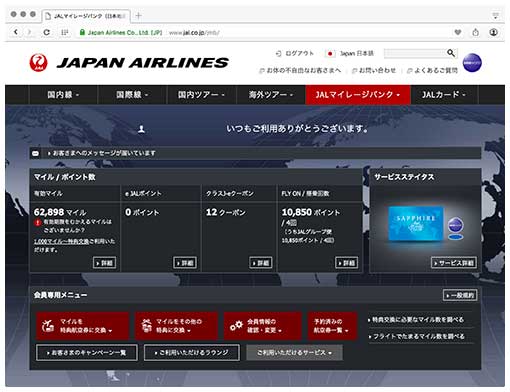Click the magnifying glass search icon

tap(451, 53)
